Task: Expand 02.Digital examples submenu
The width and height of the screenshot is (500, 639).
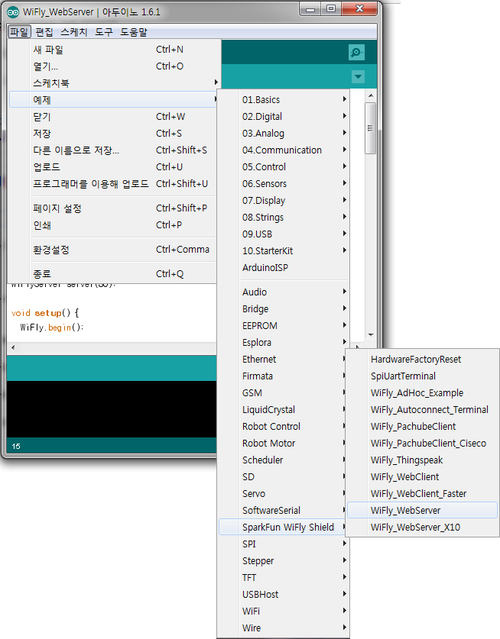Action: 284,117
